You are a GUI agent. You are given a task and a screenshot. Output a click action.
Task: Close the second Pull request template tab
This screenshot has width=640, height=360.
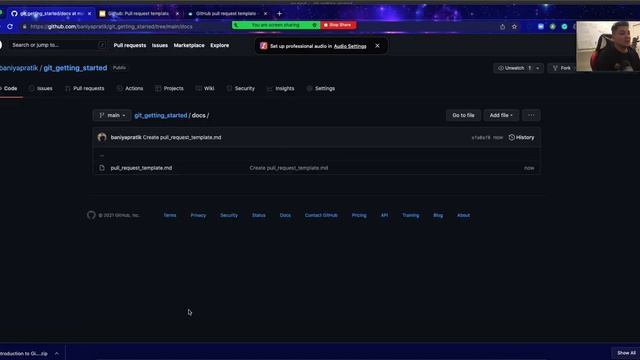pyautogui.click(x=177, y=13)
